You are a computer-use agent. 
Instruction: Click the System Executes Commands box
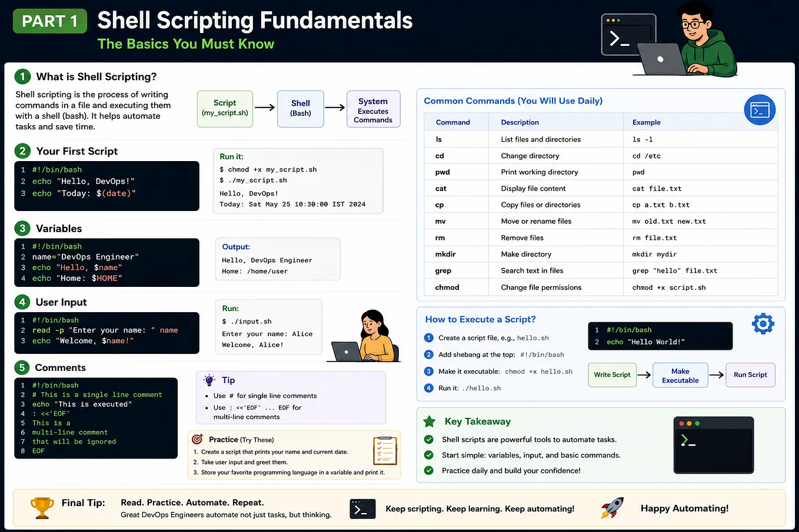point(373,109)
